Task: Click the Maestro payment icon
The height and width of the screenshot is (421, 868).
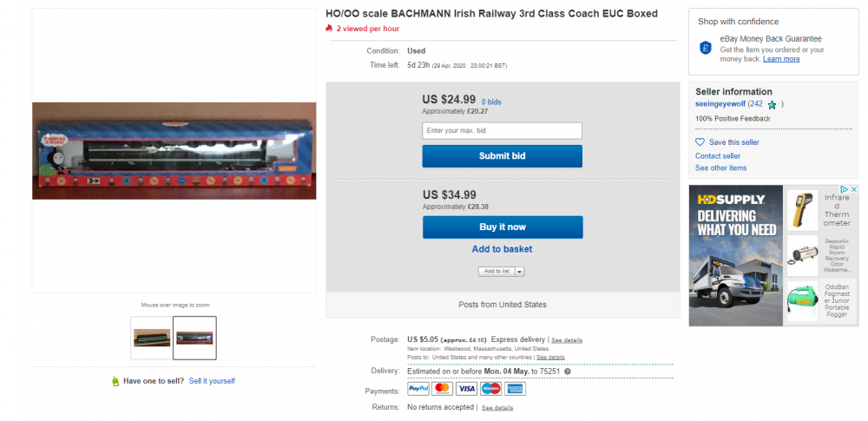Action: click(491, 389)
